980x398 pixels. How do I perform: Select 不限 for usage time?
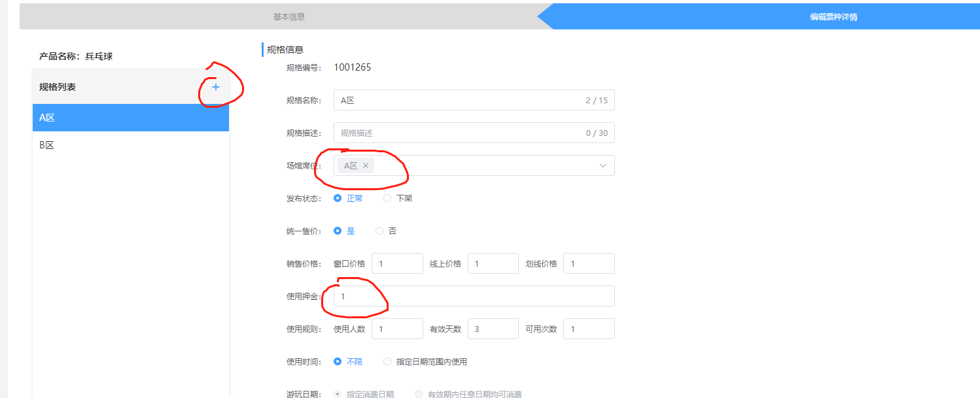(338, 361)
